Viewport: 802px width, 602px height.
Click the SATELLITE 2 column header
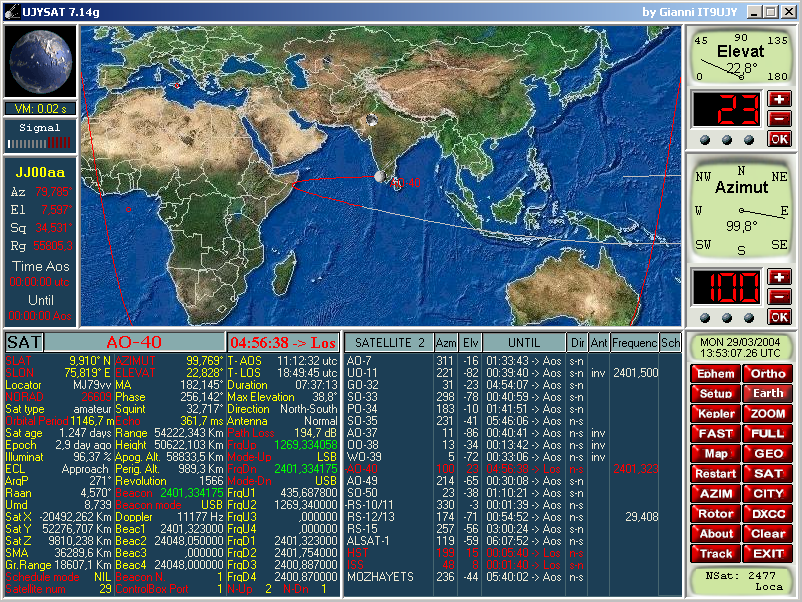point(389,343)
